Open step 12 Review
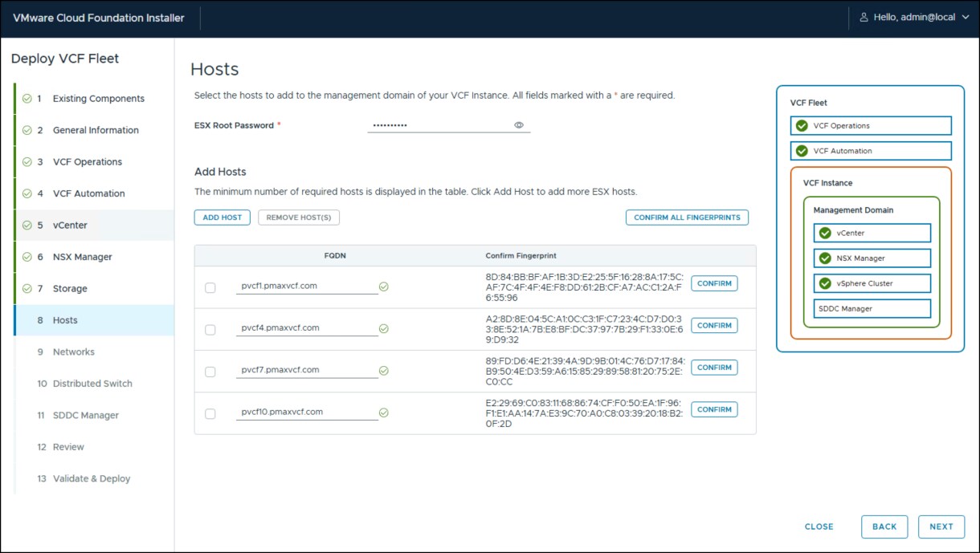The image size is (980, 553). [x=94, y=447]
